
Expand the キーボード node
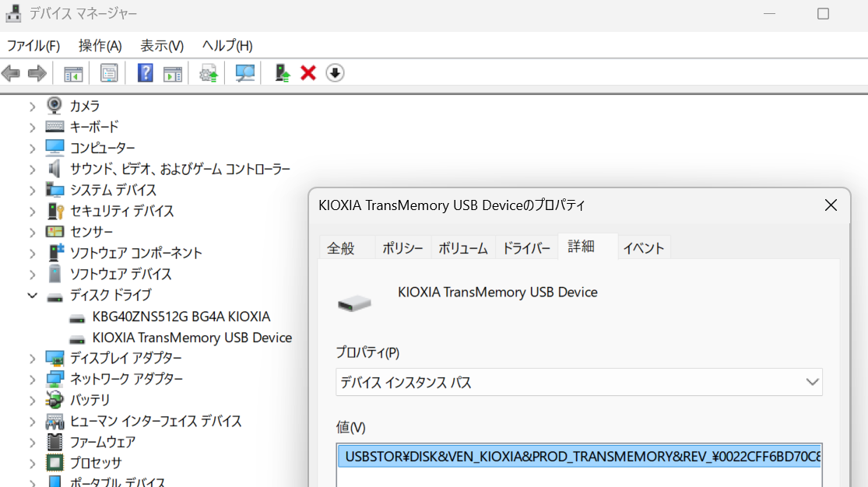[32, 128]
